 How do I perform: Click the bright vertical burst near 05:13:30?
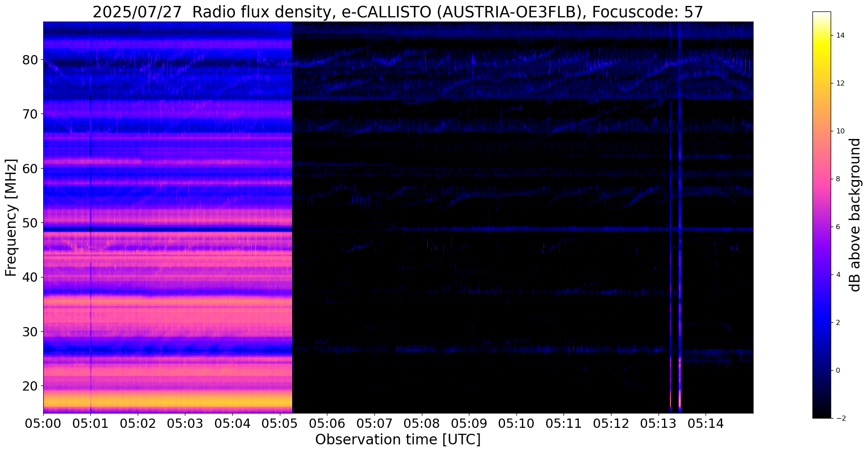[679, 217]
